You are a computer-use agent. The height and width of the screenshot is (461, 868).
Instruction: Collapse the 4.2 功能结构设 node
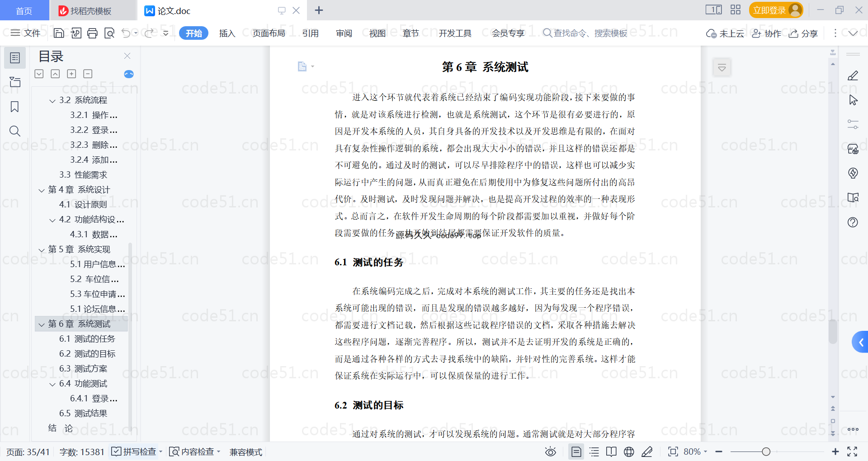pos(52,220)
